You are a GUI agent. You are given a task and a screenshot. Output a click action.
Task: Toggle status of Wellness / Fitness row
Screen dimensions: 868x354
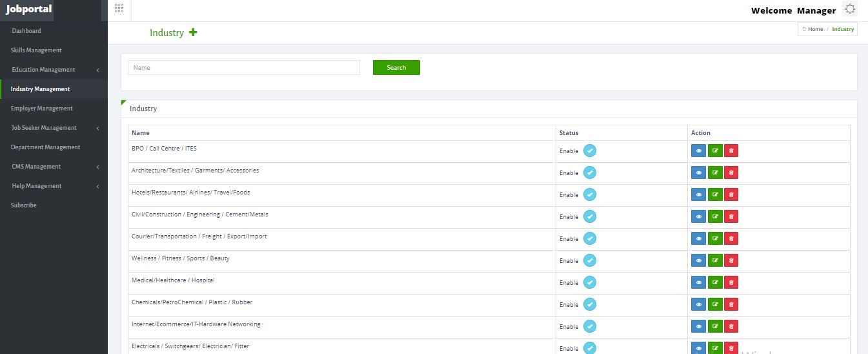[590, 260]
